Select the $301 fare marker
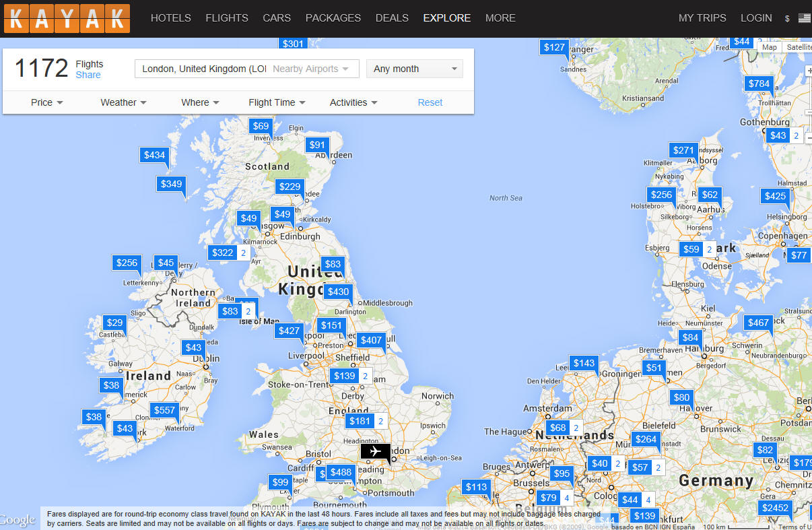 pos(293,44)
